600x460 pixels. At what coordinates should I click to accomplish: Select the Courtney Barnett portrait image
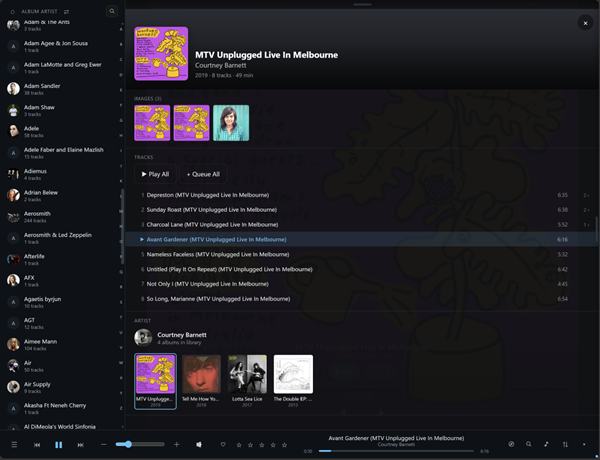tap(231, 123)
